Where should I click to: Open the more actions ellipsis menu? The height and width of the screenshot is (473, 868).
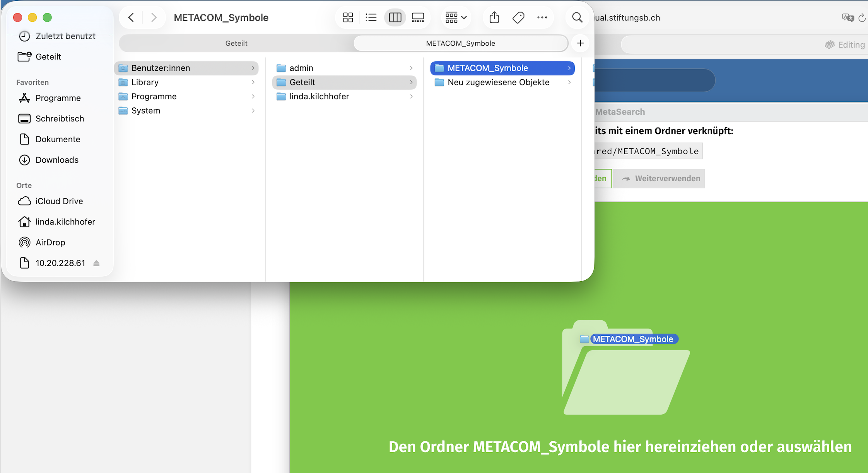point(542,17)
